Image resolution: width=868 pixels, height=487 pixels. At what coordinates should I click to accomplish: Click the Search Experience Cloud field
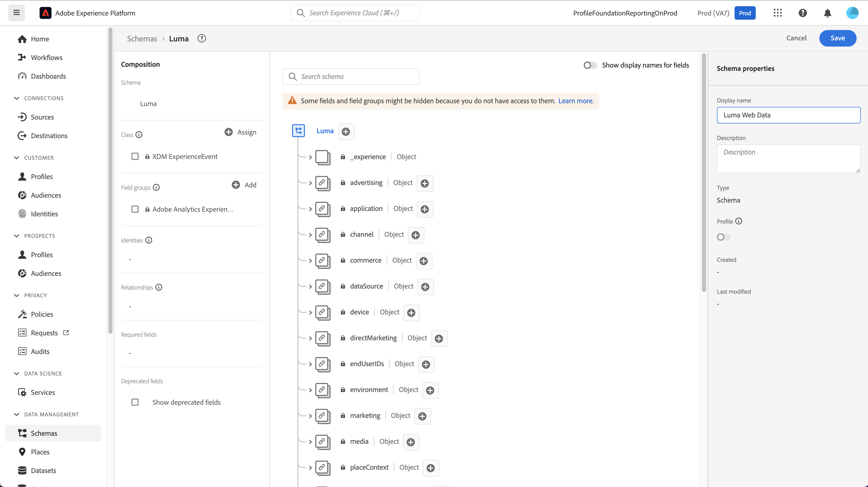pos(355,13)
